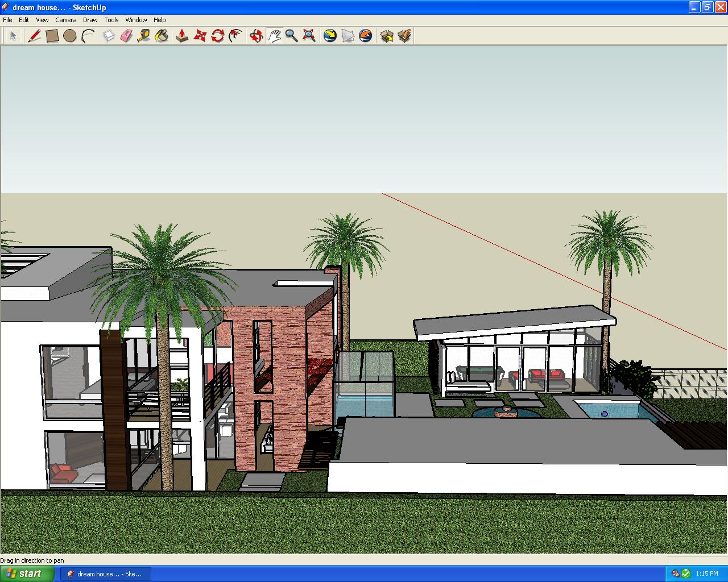The width and height of the screenshot is (728, 582).
Task: Click the dream house taskbar entry
Action: point(104,573)
